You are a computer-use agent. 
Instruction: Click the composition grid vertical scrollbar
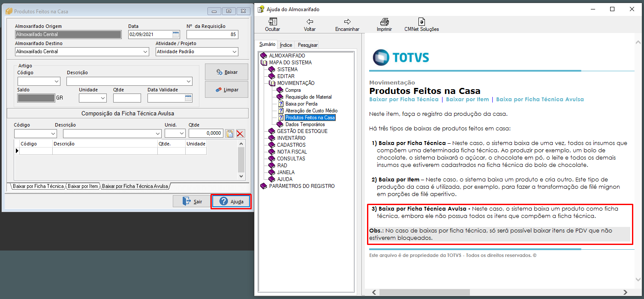241,160
